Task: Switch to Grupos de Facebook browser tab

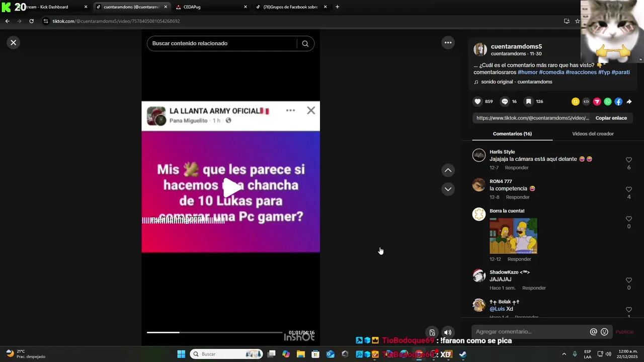Action: (x=291, y=7)
